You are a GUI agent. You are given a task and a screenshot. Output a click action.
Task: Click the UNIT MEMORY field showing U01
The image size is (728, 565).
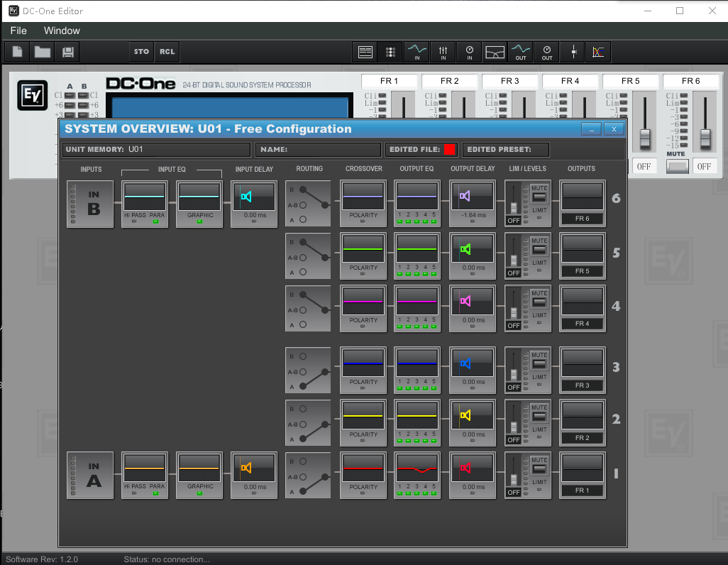coord(157,150)
